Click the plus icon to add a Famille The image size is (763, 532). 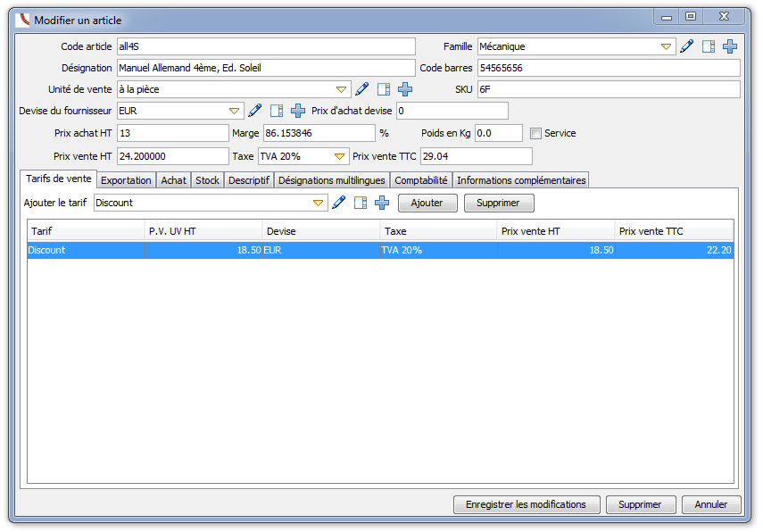[x=729, y=46]
